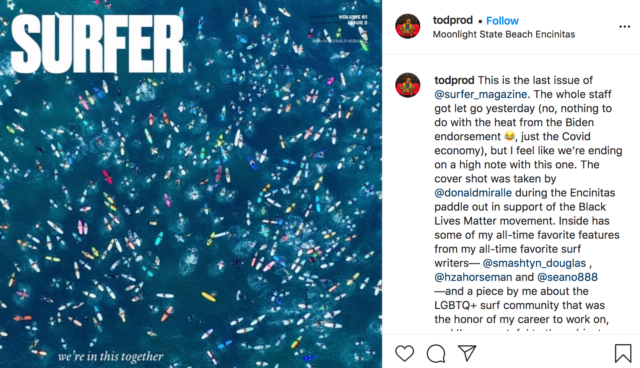Click todprod avatar beside the caption

[x=408, y=85]
